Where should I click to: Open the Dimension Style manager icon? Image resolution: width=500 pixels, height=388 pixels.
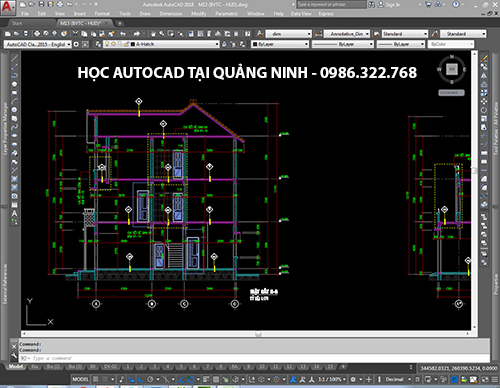(x=318, y=34)
